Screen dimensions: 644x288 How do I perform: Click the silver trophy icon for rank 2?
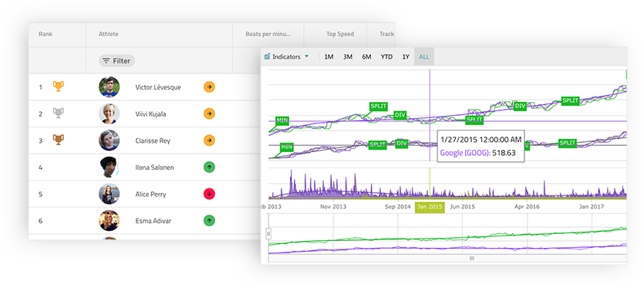click(59, 114)
